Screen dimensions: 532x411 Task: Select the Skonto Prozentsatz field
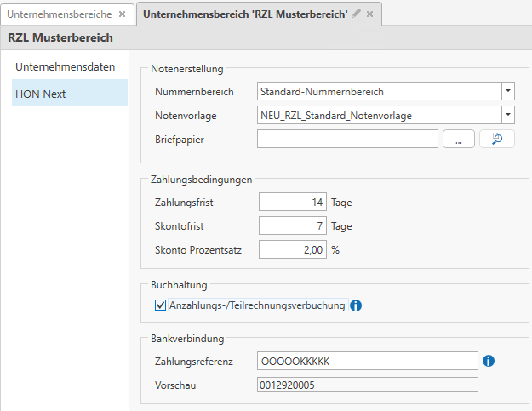pyautogui.click(x=291, y=250)
